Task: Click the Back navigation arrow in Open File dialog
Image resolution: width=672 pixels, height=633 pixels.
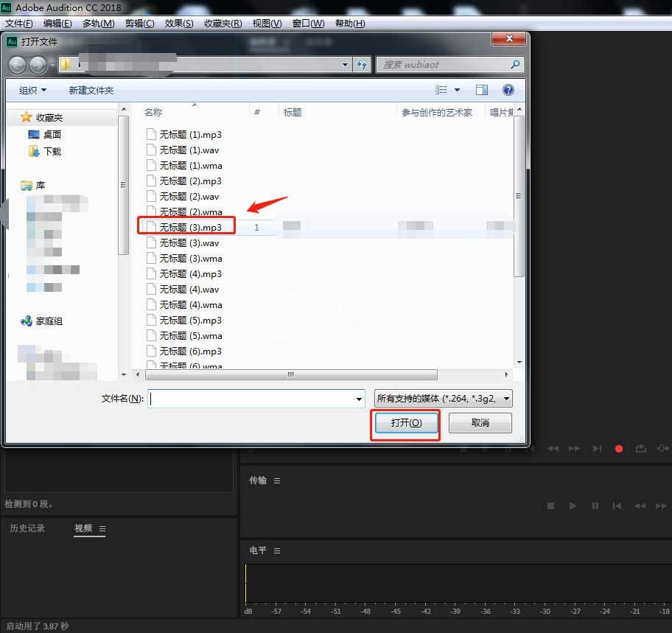Action: point(18,65)
